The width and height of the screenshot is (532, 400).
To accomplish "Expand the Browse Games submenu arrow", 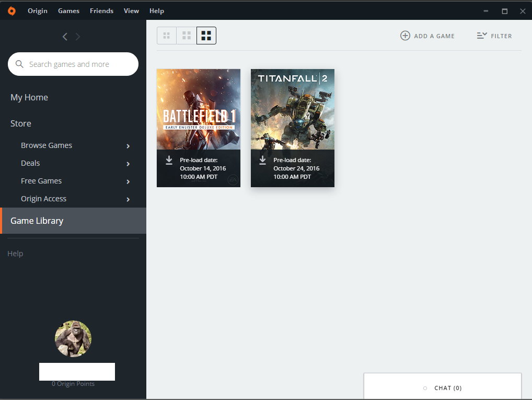I will 128,146.
